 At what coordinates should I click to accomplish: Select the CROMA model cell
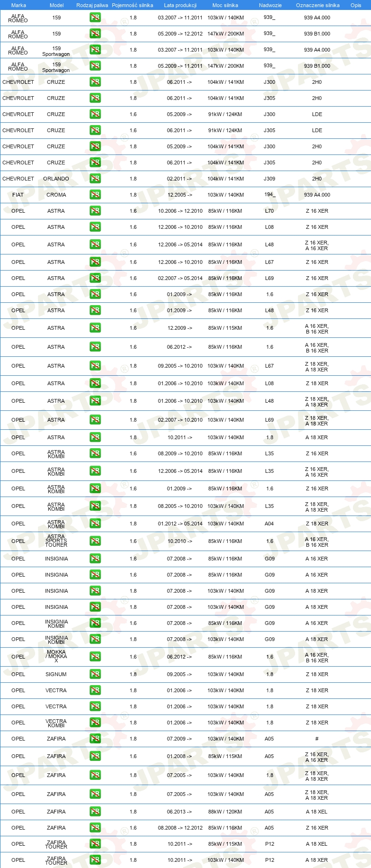click(x=56, y=195)
